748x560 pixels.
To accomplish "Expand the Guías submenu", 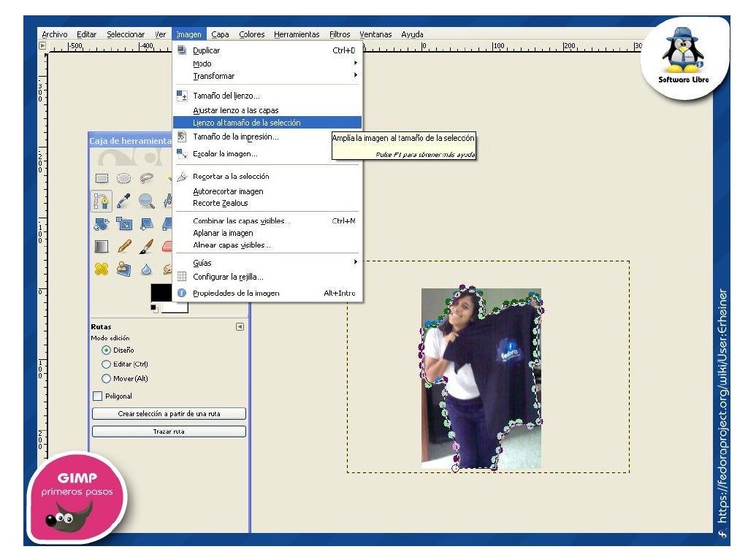I will [202, 263].
